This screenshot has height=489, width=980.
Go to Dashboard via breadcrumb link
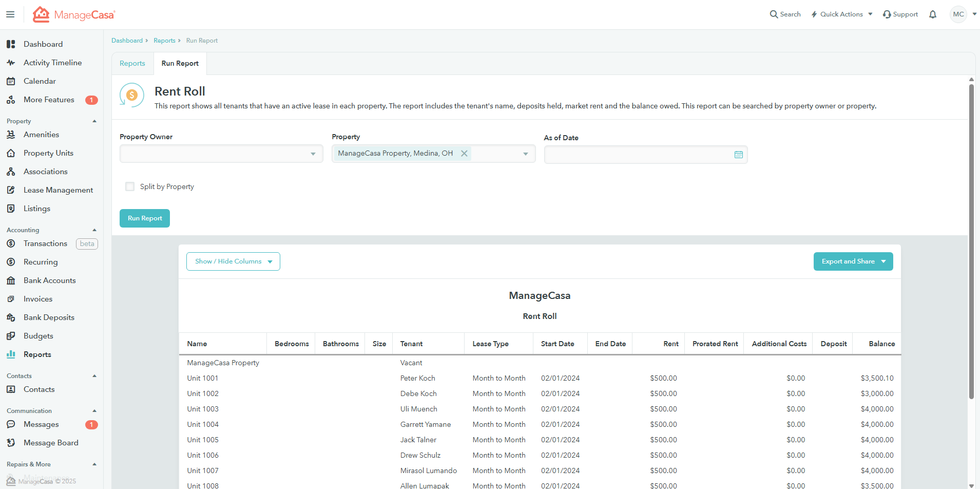(127, 41)
